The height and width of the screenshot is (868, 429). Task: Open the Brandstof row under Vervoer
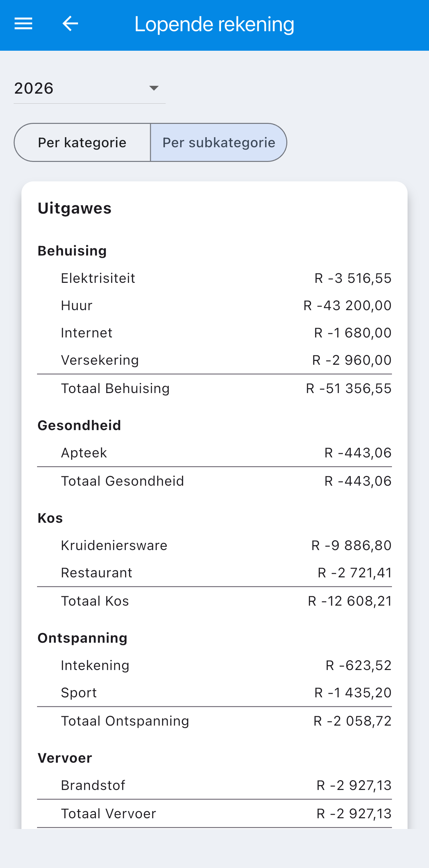click(214, 785)
